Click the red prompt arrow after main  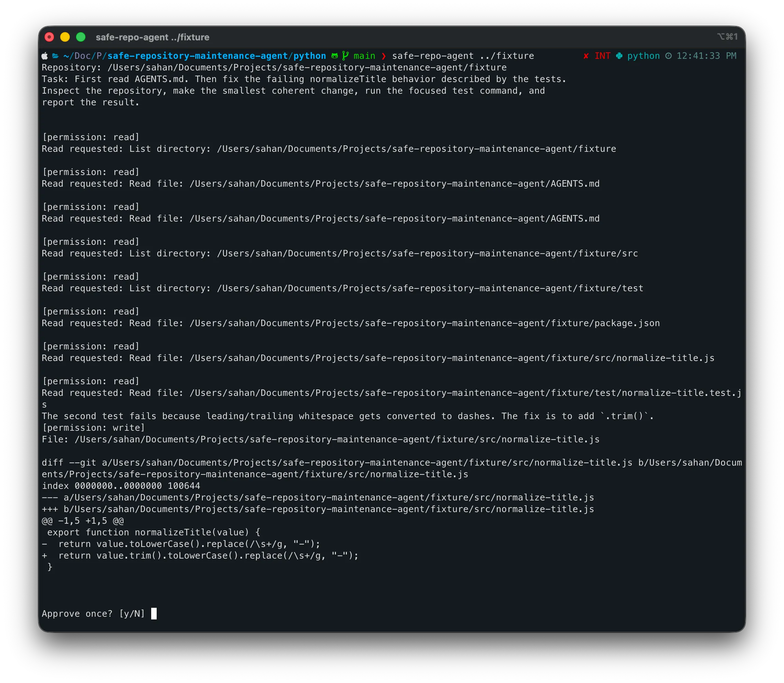[383, 56]
